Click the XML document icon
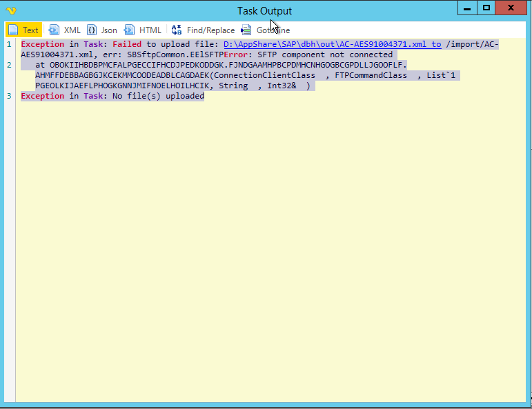Viewport: 532px width, 409px height. click(x=54, y=30)
